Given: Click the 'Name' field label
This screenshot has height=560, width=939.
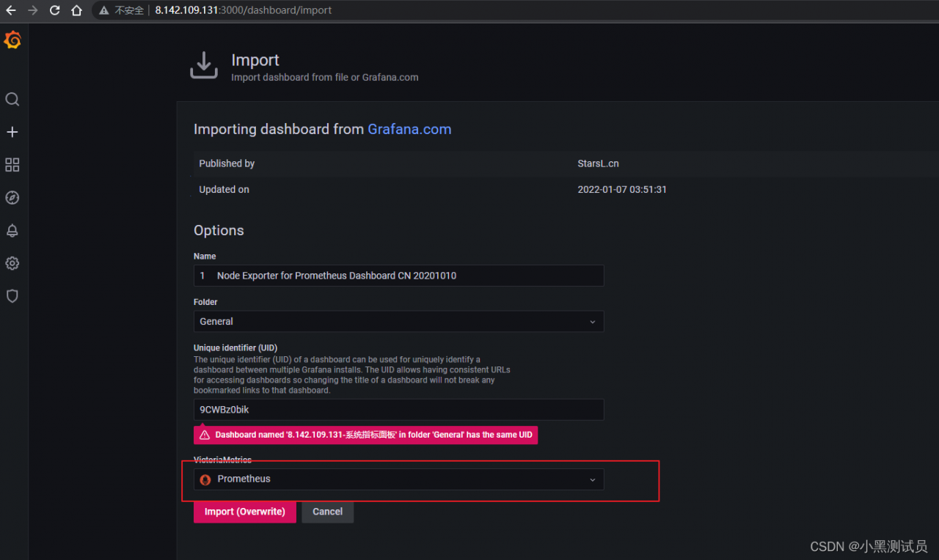Looking at the screenshot, I should click(205, 257).
